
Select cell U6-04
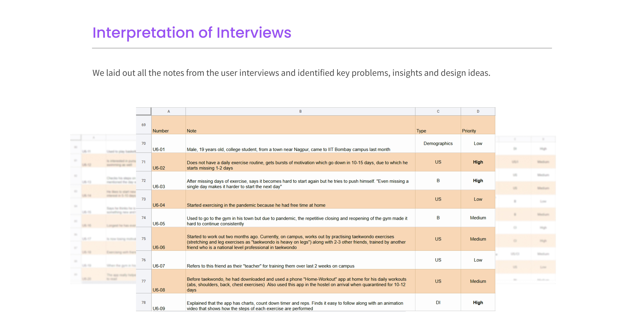[168, 199]
